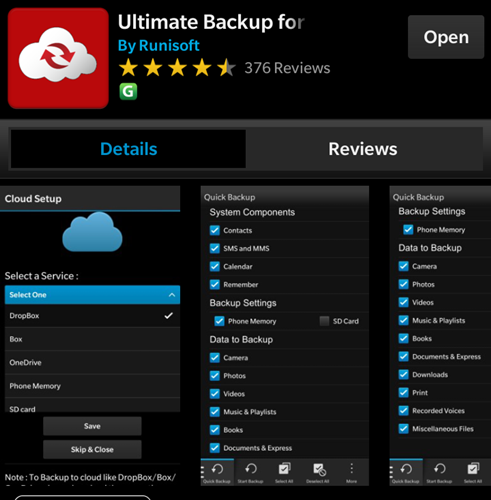Uncheck the Recorded Voices checkbox
This screenshot has height=500, width=491.
(404, 410)
